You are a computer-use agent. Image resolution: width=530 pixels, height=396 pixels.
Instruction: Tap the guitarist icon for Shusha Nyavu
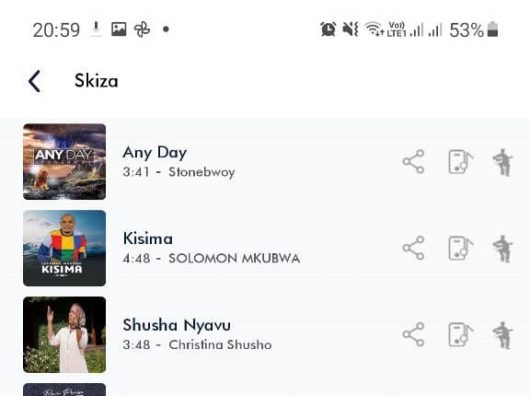(x=503, y=335)
